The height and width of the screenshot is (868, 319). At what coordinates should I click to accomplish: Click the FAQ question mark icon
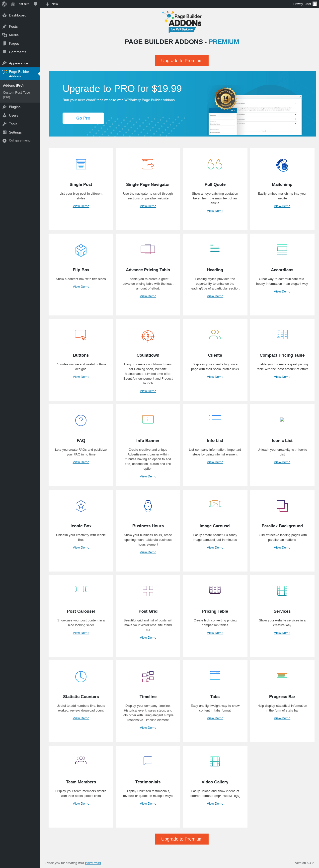click(81, 420)
